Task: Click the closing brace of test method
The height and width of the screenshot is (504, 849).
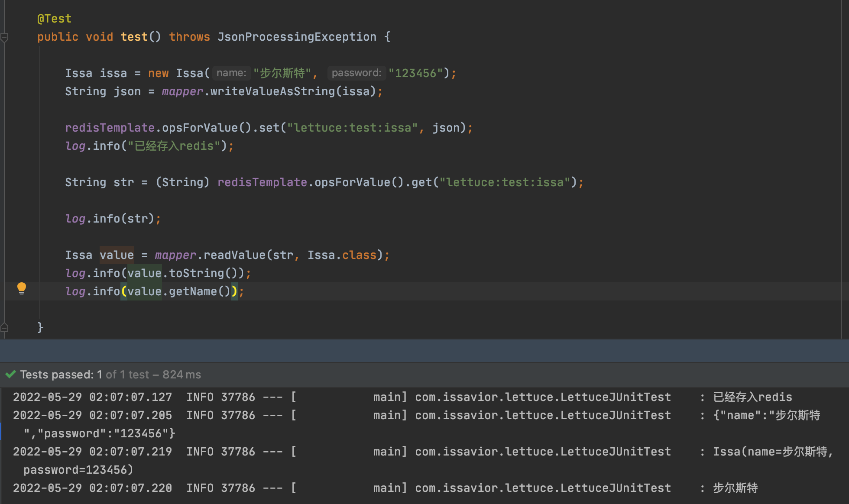Action: [40, 327]
